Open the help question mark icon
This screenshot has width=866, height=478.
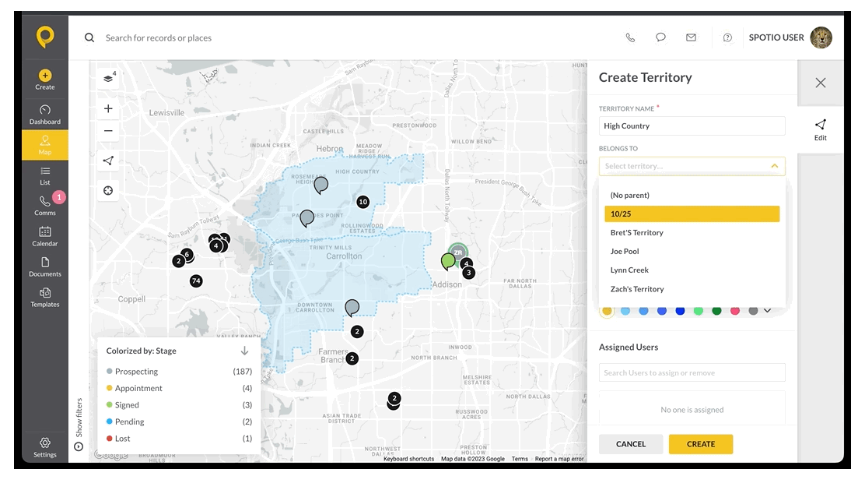point(727,38)
